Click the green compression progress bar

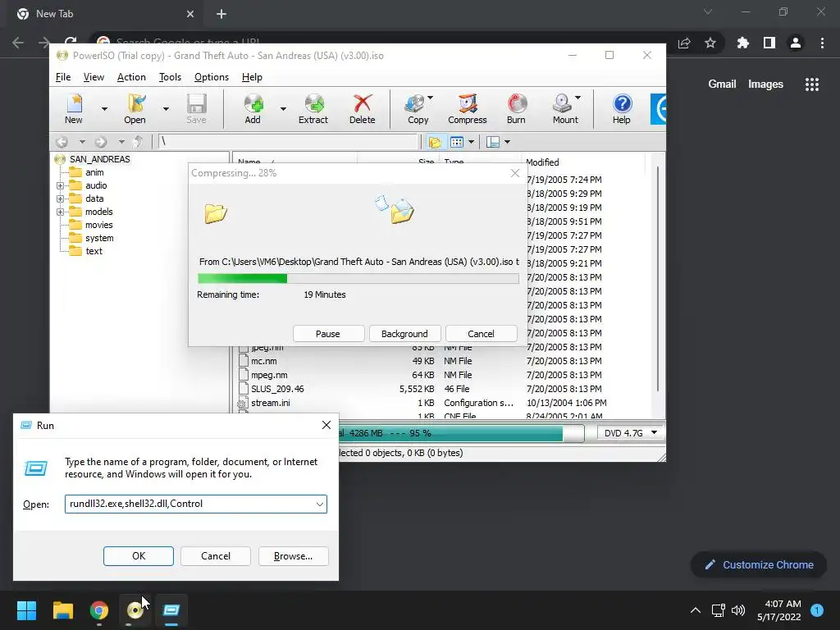tap(358, 279)
